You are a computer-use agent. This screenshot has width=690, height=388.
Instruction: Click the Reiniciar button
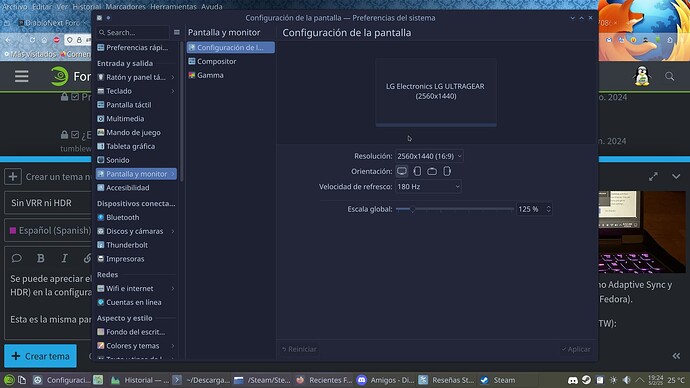[x=299, y=349]
